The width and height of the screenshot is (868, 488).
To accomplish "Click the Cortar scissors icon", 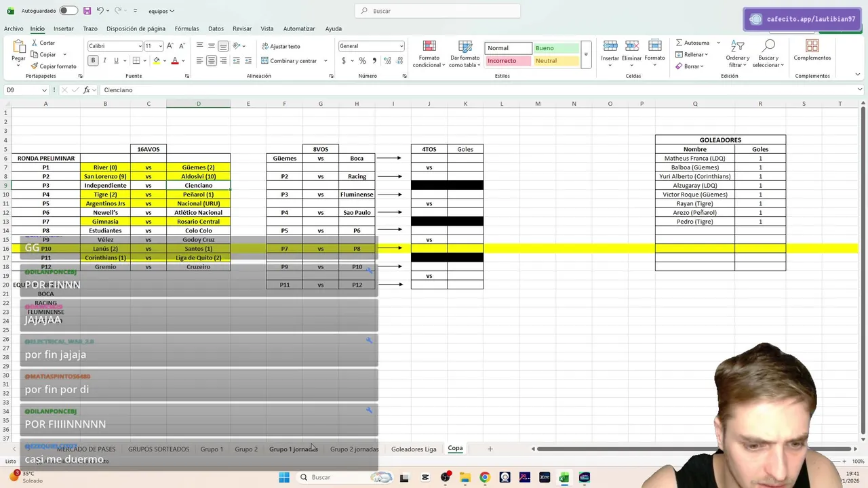I will 34,43.
